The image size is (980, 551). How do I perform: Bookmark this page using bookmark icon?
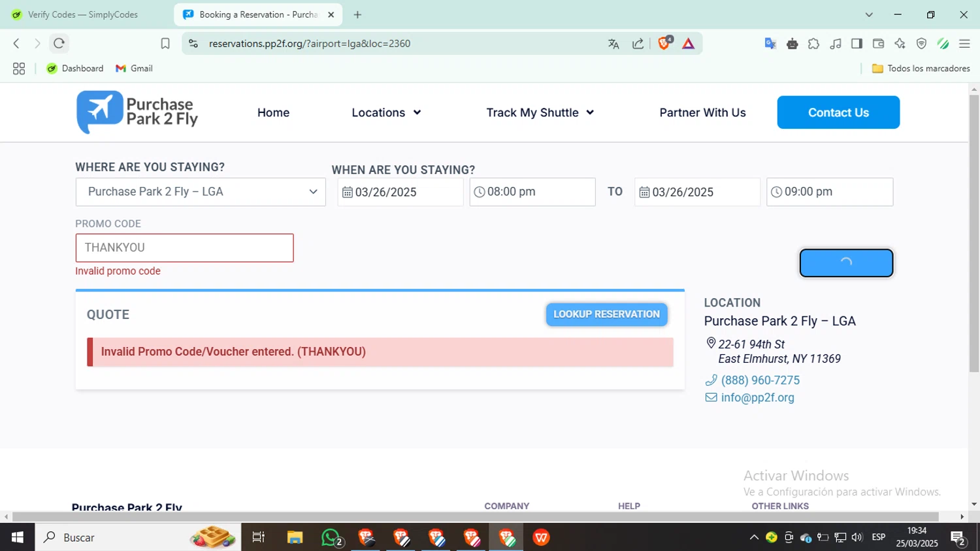coord(165,44)
